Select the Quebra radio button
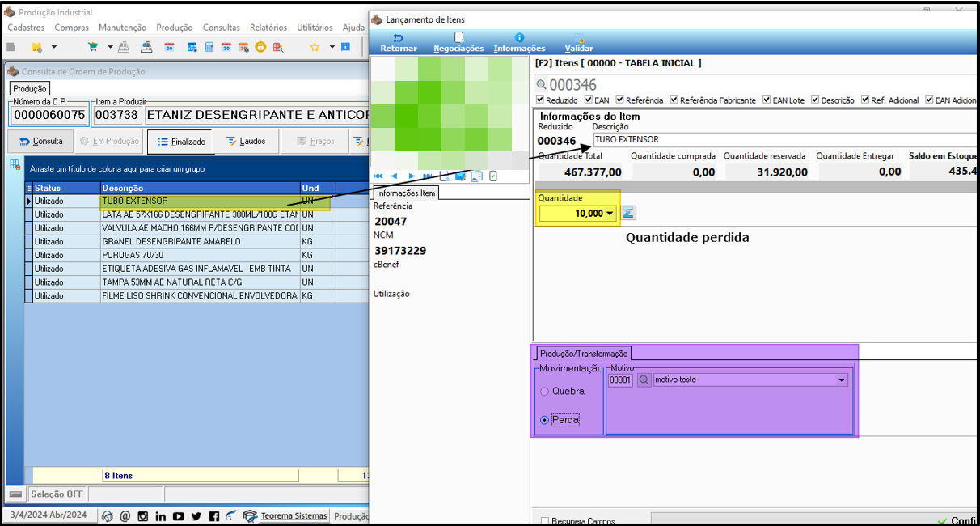 click(544, 392)
